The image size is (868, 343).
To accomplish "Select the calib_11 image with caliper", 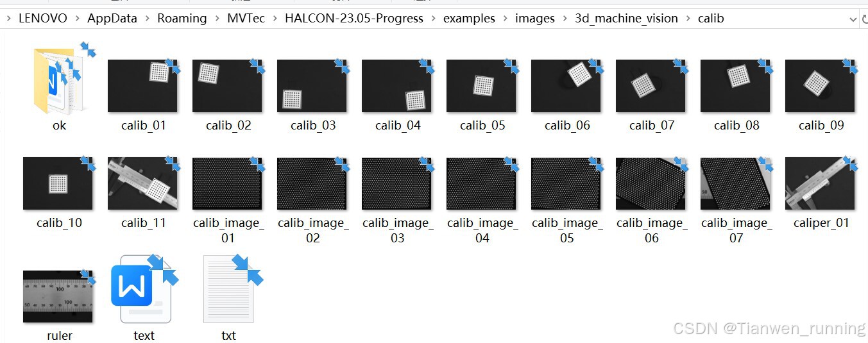I will [x=142, y=183].
